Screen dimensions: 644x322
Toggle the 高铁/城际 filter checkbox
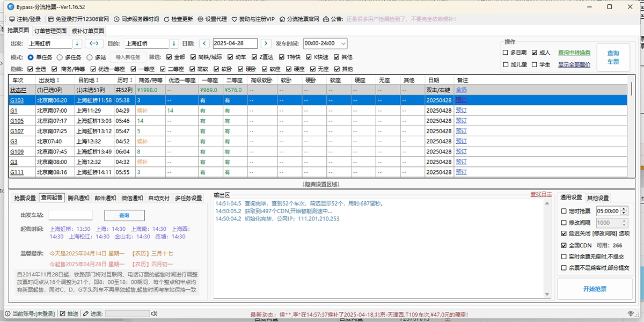coord(192,57)
